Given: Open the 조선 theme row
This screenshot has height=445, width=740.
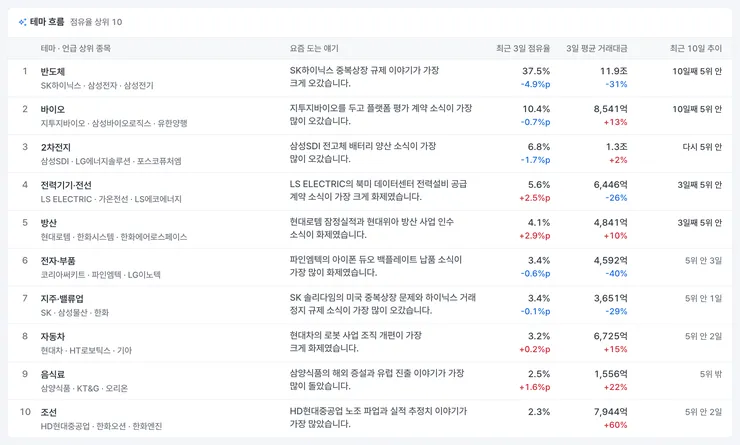Looking at the screenshot, I should point(370,419).
